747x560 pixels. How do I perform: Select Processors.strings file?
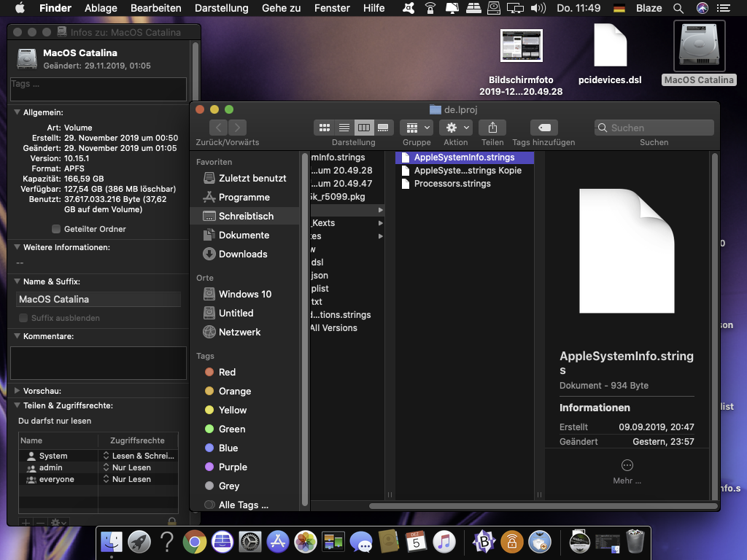click(x=452, y=184)
